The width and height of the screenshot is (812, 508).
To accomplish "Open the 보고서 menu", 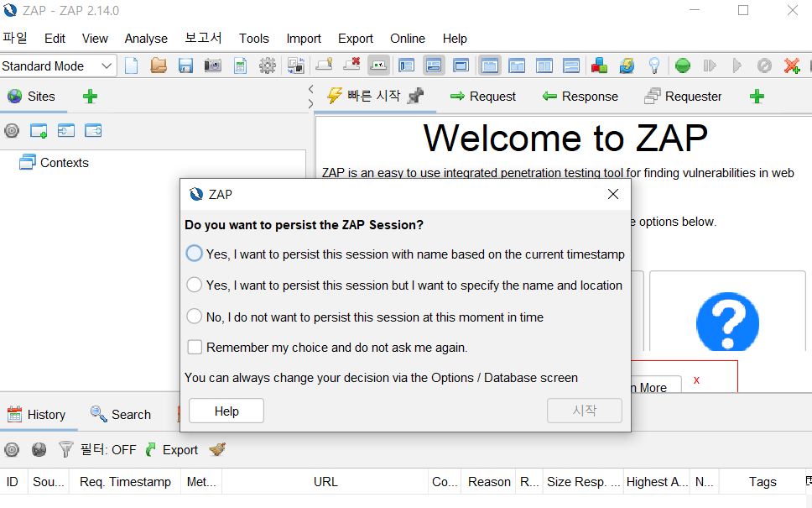I will [x=203, y=39].
